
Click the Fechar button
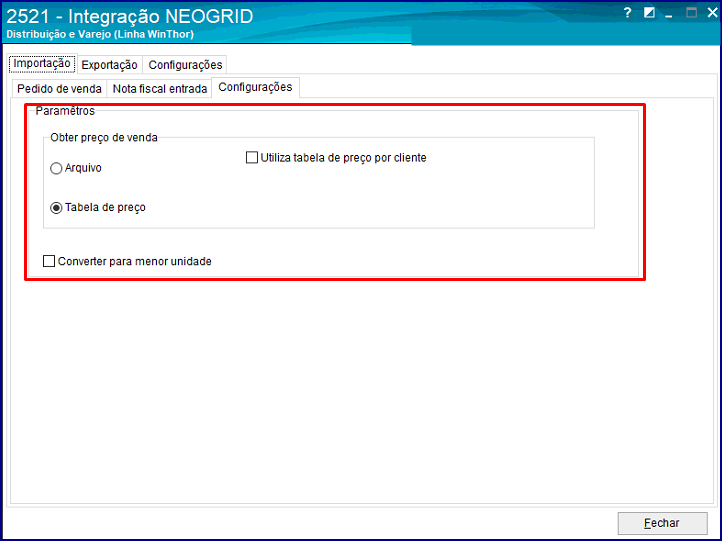[x=662, y=524]
